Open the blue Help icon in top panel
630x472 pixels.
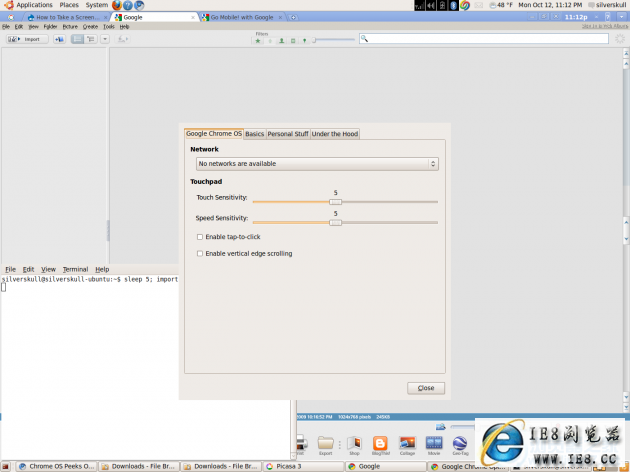128,5
